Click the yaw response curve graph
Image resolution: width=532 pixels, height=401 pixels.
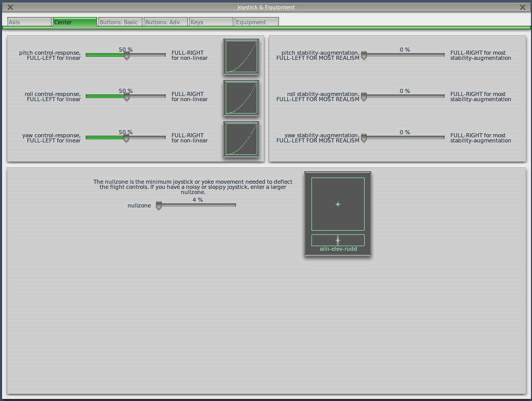pos(241,138)
